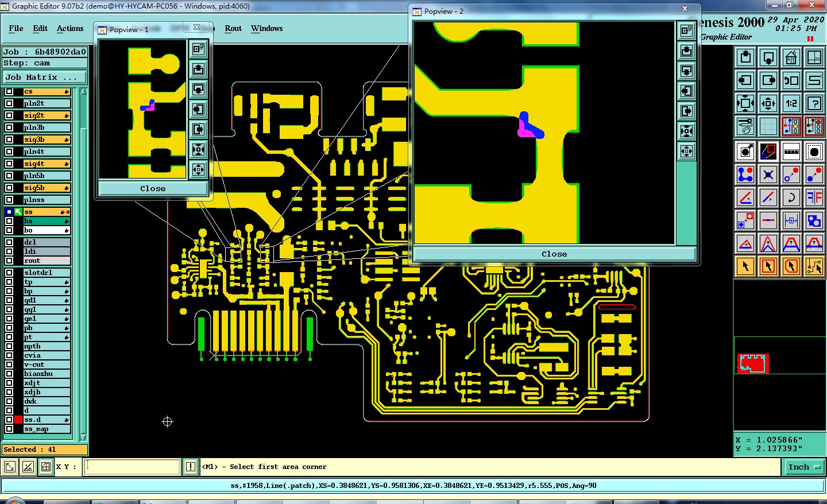Open the Windows menu

266,28
